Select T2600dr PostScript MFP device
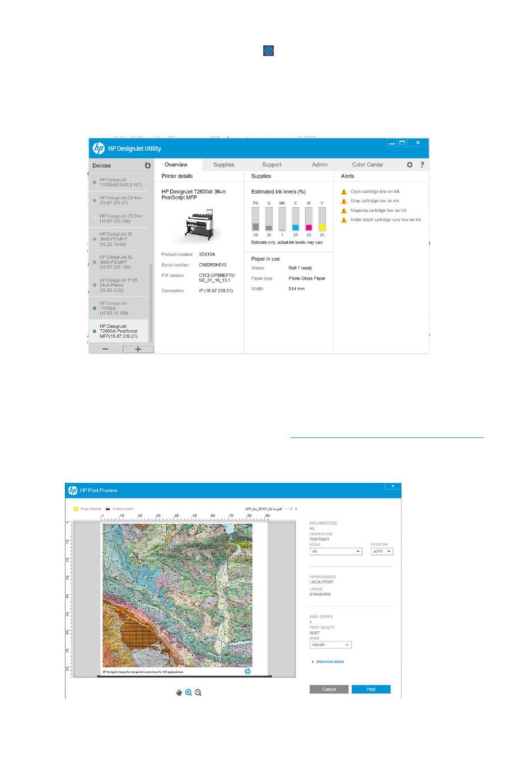The height and width of the screenshot is (783, 532). coord(119,331)
